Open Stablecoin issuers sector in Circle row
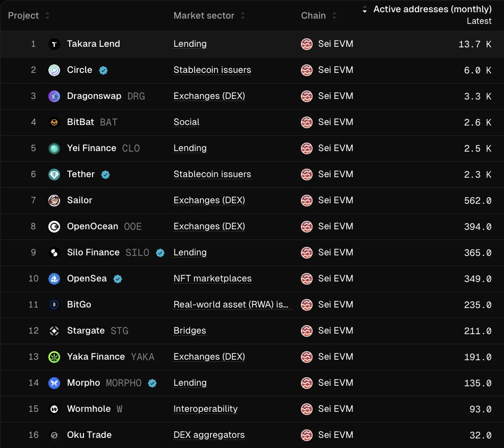504x448 pixels. tap(212, 70)
